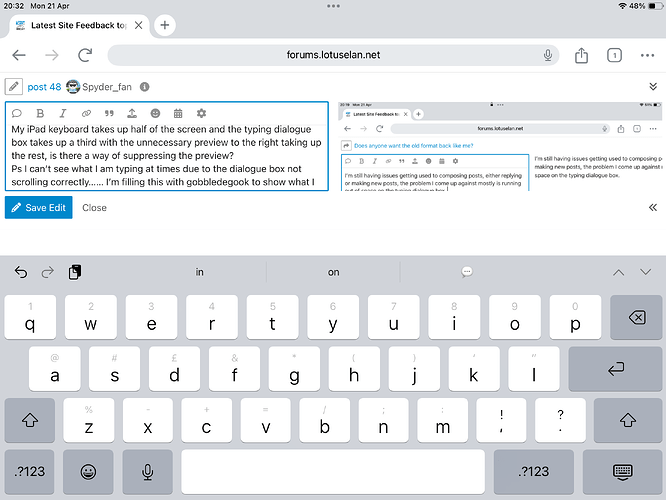Open the emoji keyboard

(88, 472)
